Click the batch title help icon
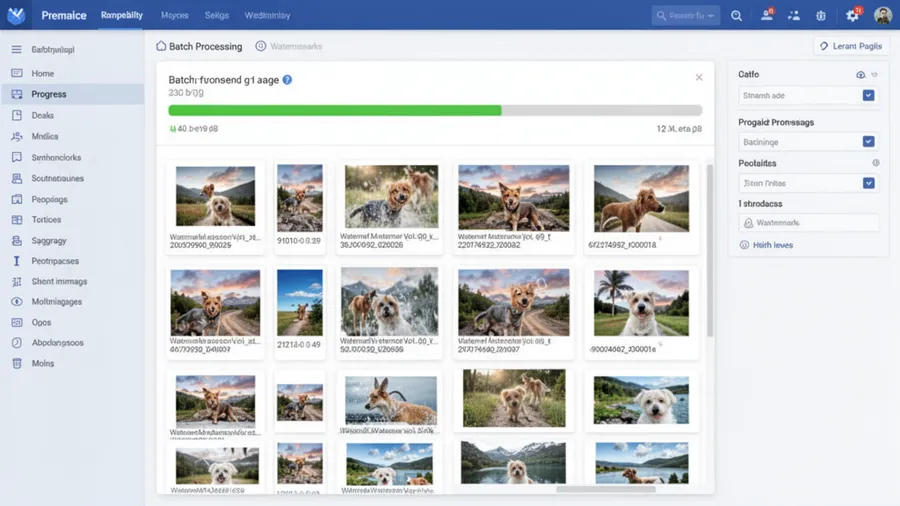 point(288,80)
